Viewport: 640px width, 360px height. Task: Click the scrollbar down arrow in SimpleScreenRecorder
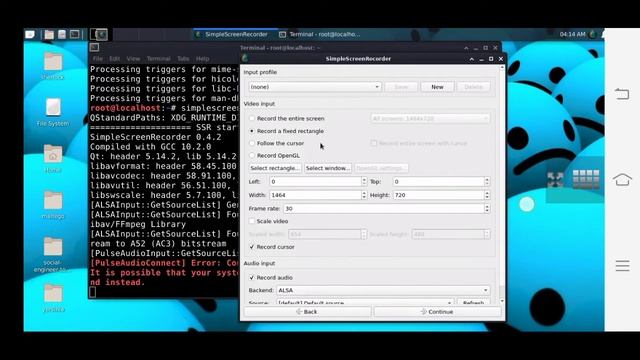[502, 301]
